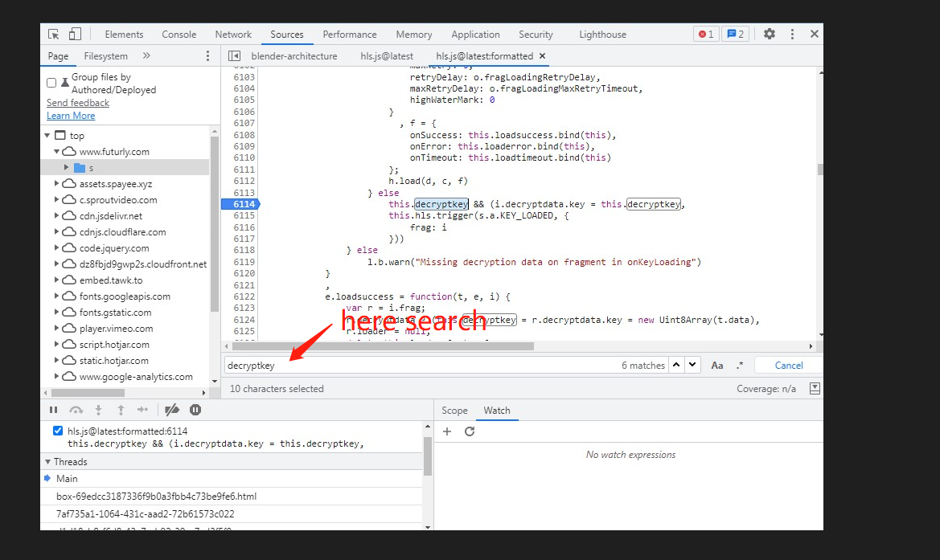Toggle regular expression search option
The image size is (940, 560).
point(740,366)
